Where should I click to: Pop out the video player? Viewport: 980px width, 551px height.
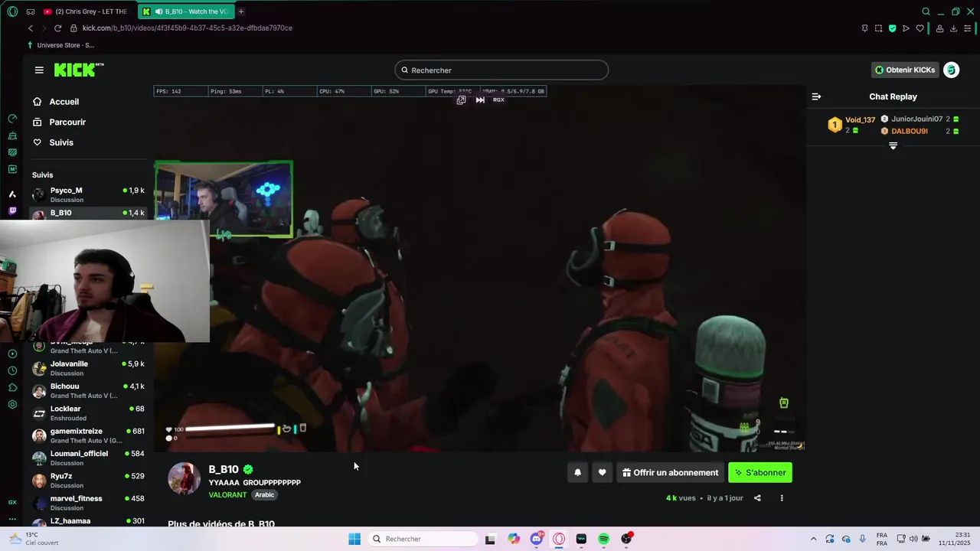point(461,100)
